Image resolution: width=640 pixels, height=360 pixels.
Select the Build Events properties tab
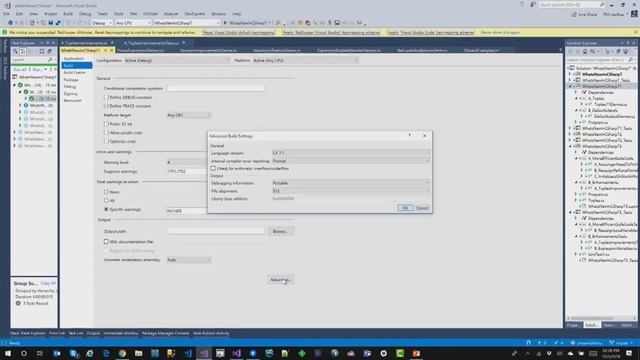pyautogui.click(x=74, y=72)
